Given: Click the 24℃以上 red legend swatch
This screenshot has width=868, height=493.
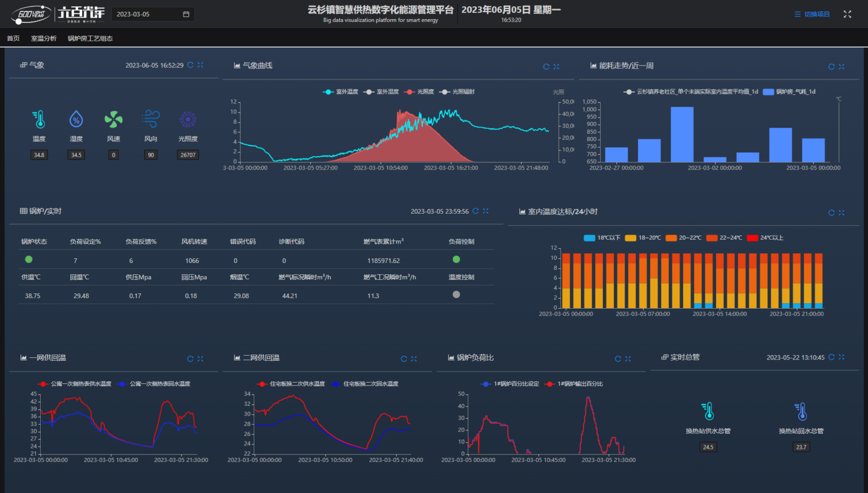Looking at the screenshot, I should tap(752, 238).
